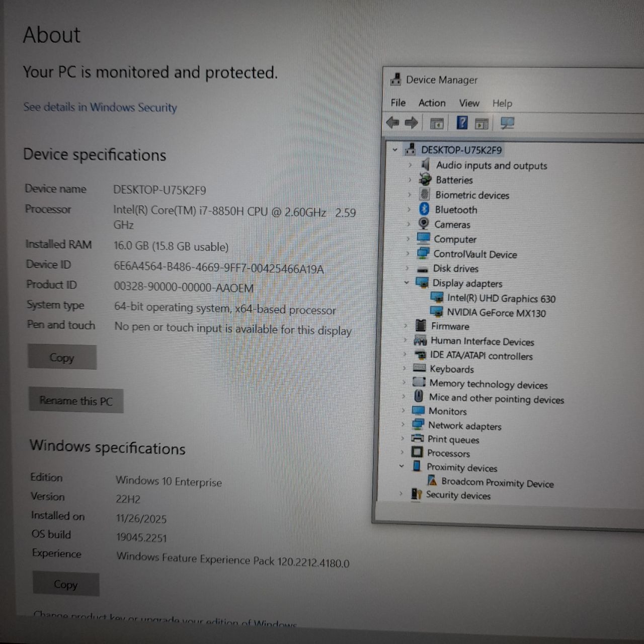
Task: Click the Forward arrow in Device Manager toolbar
Action: (412, 122)
